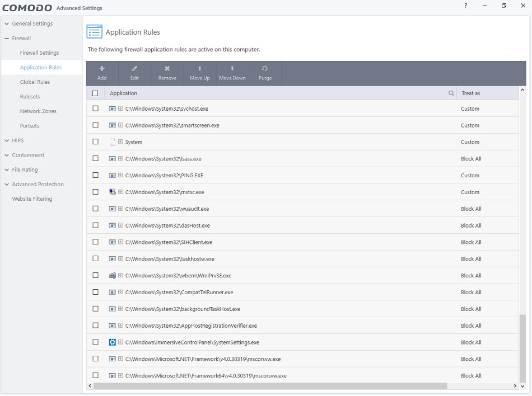532x396 pixels.
Task: Click the horizontal scrollbar under rules list
Action: [270, 386]
